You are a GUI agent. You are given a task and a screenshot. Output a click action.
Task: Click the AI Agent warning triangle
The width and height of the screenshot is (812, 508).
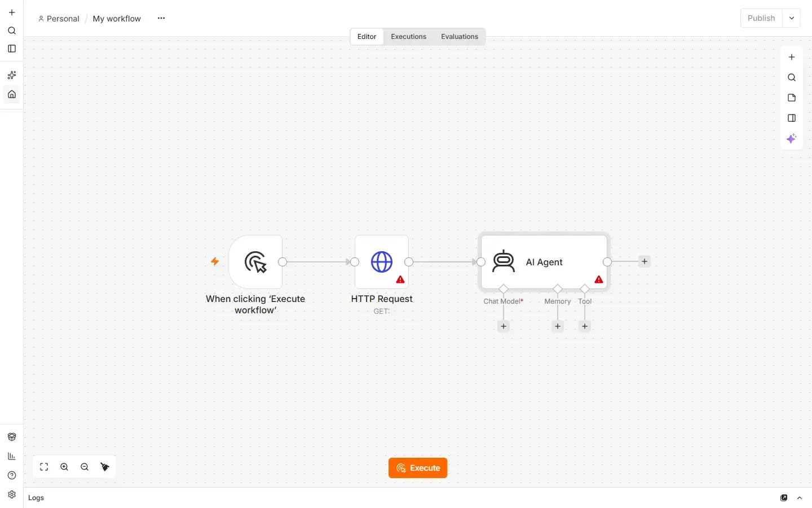pos(599,279)
